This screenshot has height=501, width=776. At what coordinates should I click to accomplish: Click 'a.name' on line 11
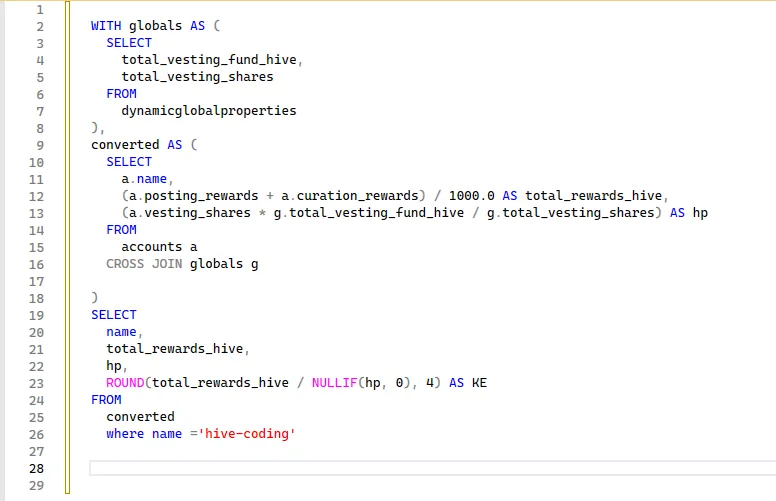coord(144,179)
